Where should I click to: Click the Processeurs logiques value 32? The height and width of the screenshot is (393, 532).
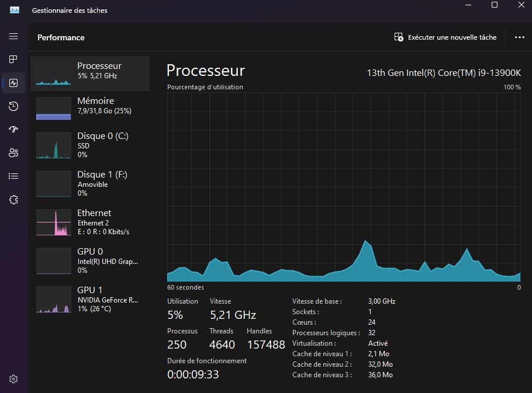click(372, 333)
